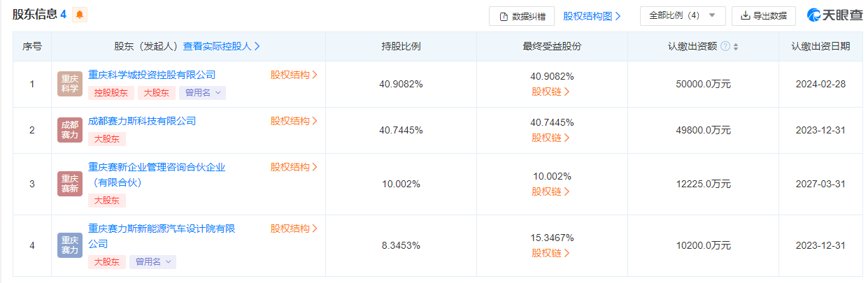Click the 12225.0万元 amount cell
The width and height of the screenshot is (868, 283).
click(703, 184)
